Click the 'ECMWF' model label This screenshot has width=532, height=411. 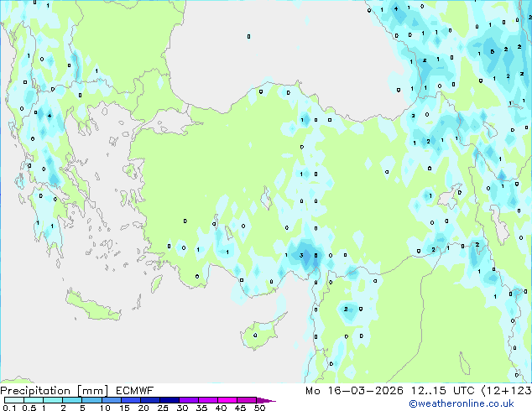pos(135,391)
